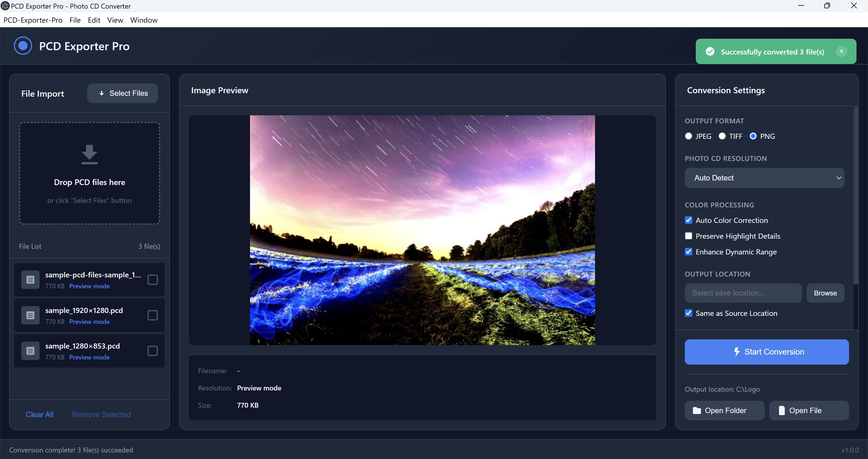Image resolution: width=868 pixels, height=459 pixels.
Task: Click Remove Selected link
Action: coord(101,415)
